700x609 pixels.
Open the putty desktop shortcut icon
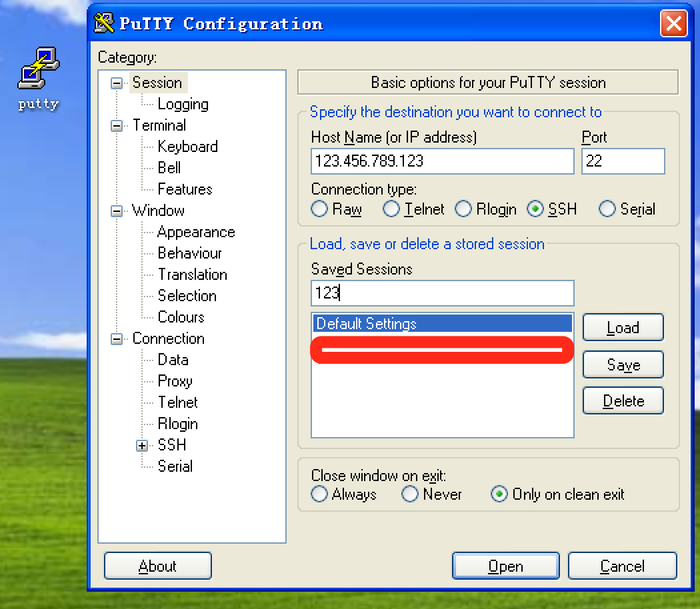tap(39, 78)
